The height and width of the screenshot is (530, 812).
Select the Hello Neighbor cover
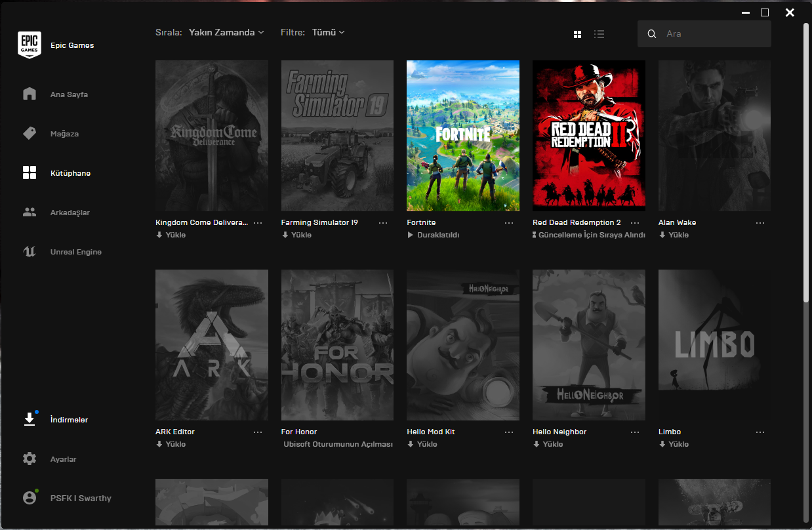[589, 345]
